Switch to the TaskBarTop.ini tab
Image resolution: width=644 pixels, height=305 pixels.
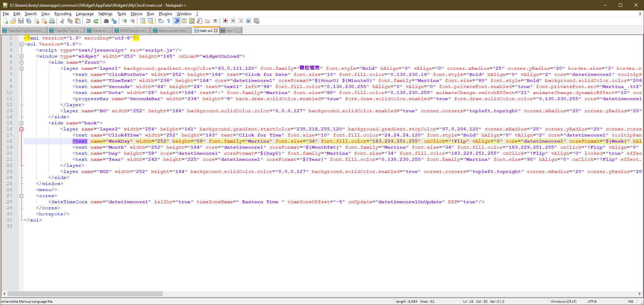coord(66,31)
